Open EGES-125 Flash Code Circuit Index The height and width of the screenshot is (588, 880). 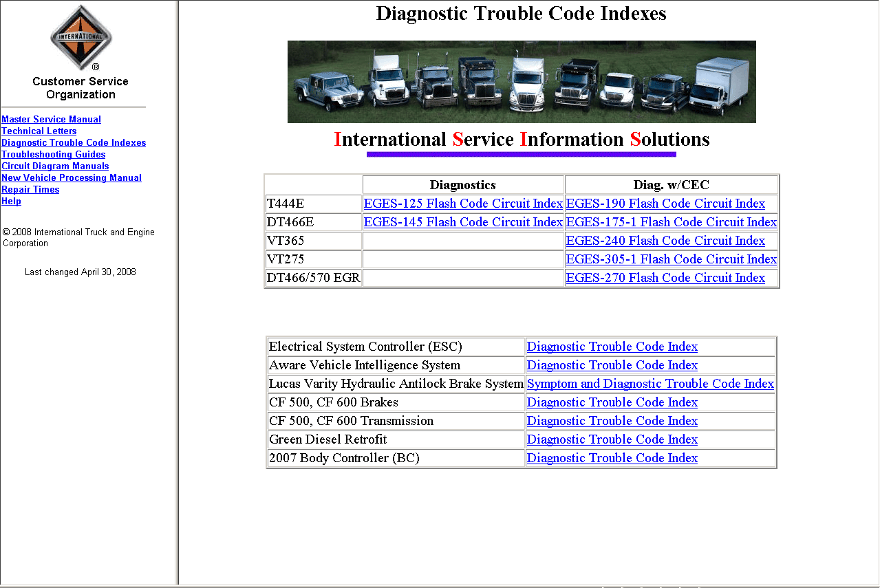463,204
